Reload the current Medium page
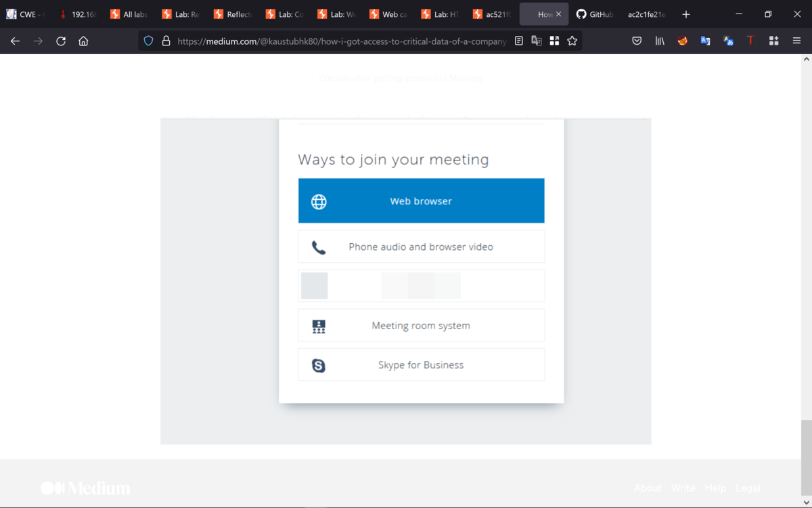This screenshot has height=508, width=812. point(61,41)
